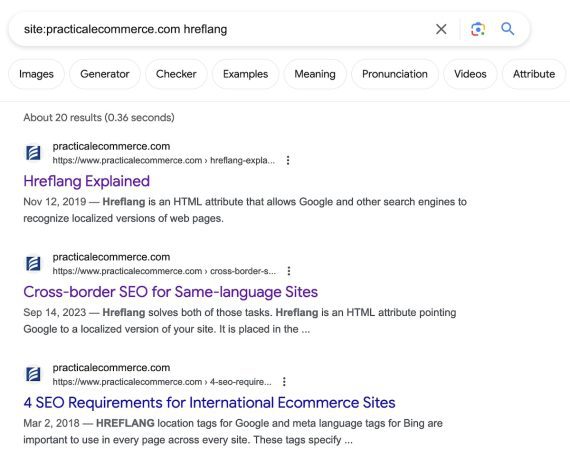Click the favicon of the Hreflang Explained result
570x467 pixels.
(33, 153)
